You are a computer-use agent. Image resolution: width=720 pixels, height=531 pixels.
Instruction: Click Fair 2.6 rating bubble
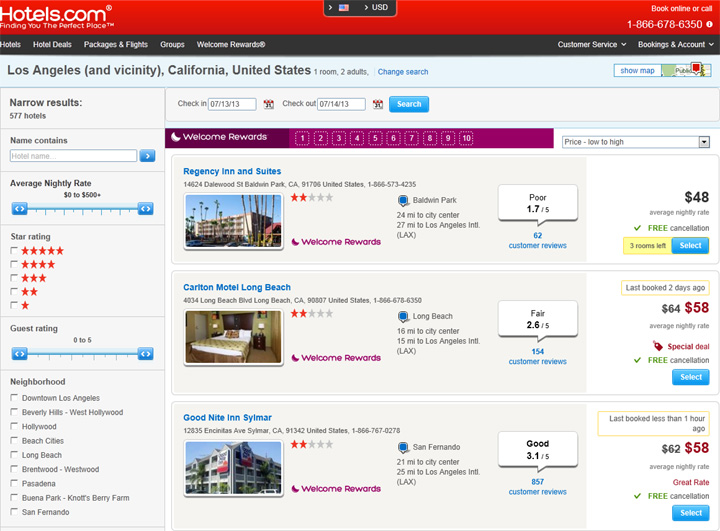pyautogui.click(x=538, y=321)
